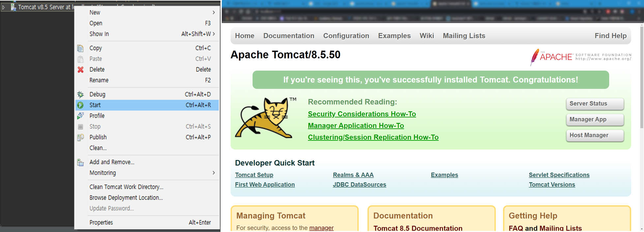The height and width of the screenshot is (232, 644).
Task: Click the Manager App button
Action: 595,120
